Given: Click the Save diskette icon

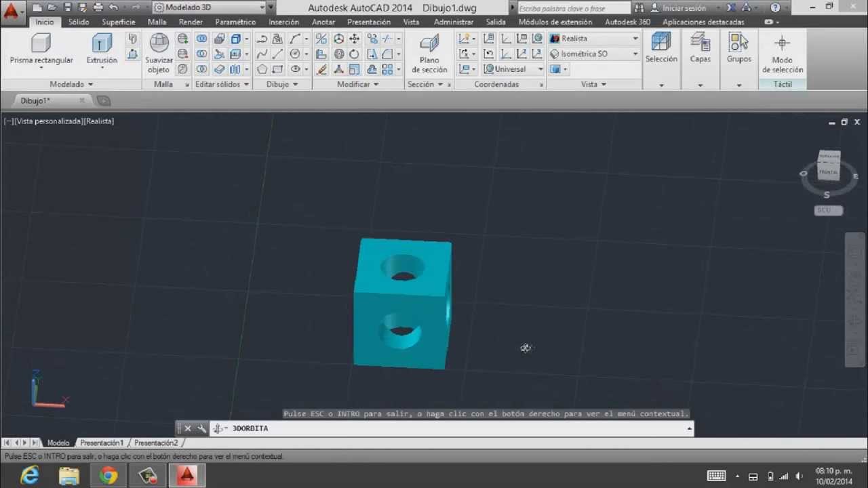Looking at the screenshot, I should pyautogui.click(x=66, y=8).
